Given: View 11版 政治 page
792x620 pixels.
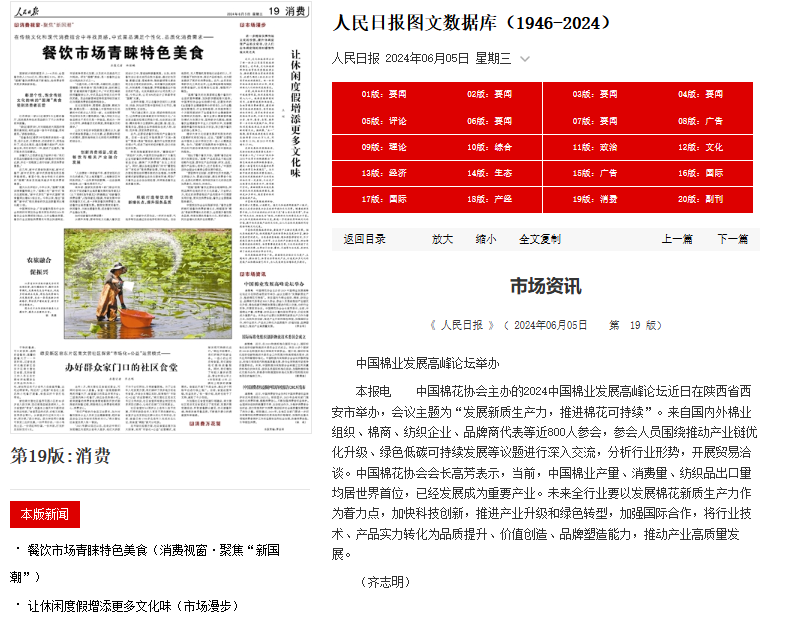Looking at the screenshot, I should [595, 147].
